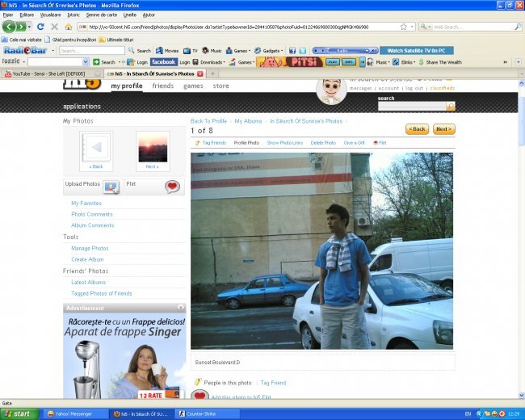Click the RadioBar Twitter icon
The height and width of the screenshot is (420, 525).
[303, 51]
